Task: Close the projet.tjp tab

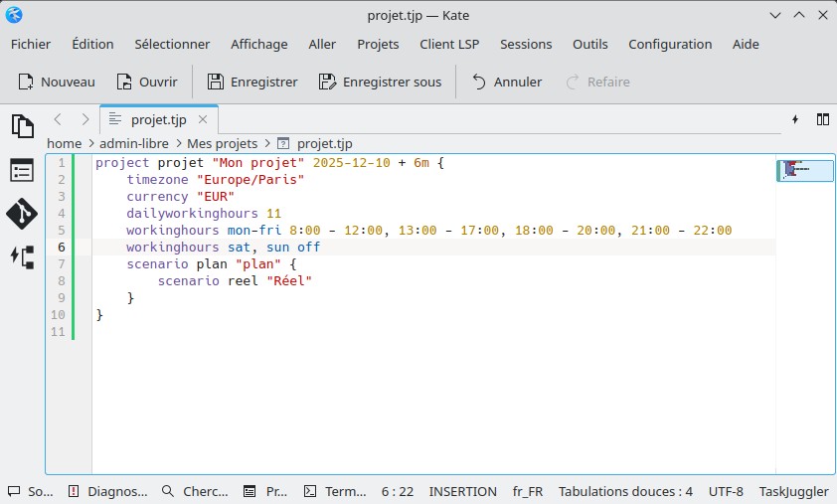Action: (x=203, y=119)
